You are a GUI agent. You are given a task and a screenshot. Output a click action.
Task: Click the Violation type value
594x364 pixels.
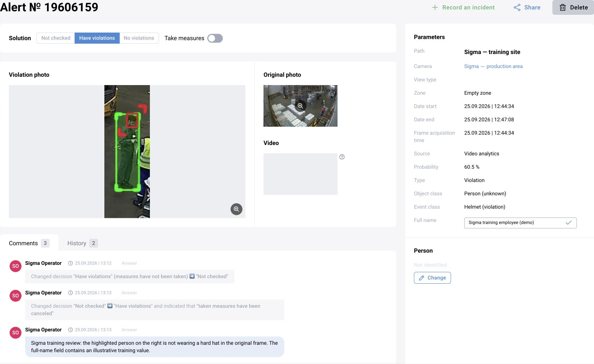point(474,180)
